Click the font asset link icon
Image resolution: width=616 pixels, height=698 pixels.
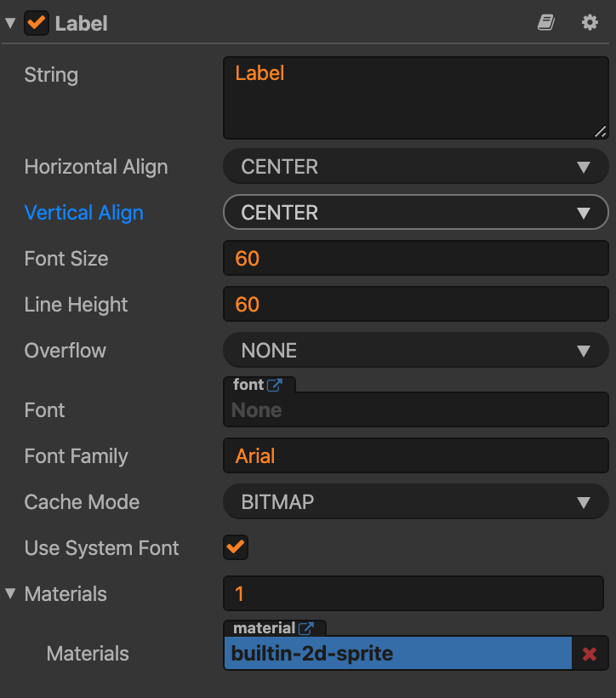(275, 385)
